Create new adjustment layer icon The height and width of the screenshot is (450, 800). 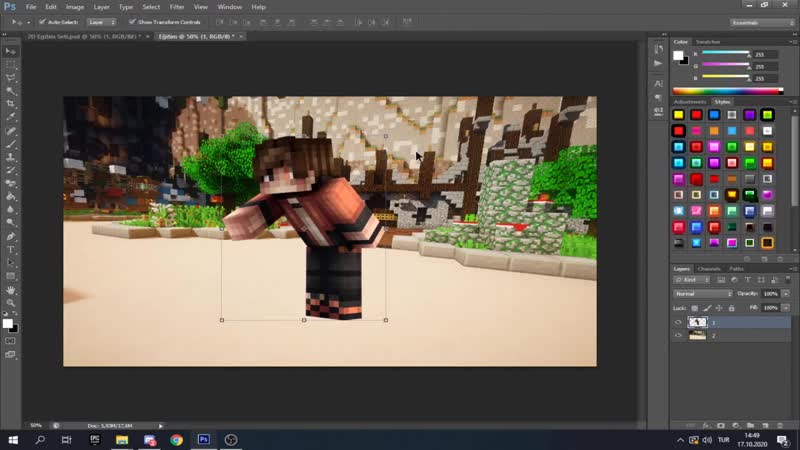click(736, 426)
